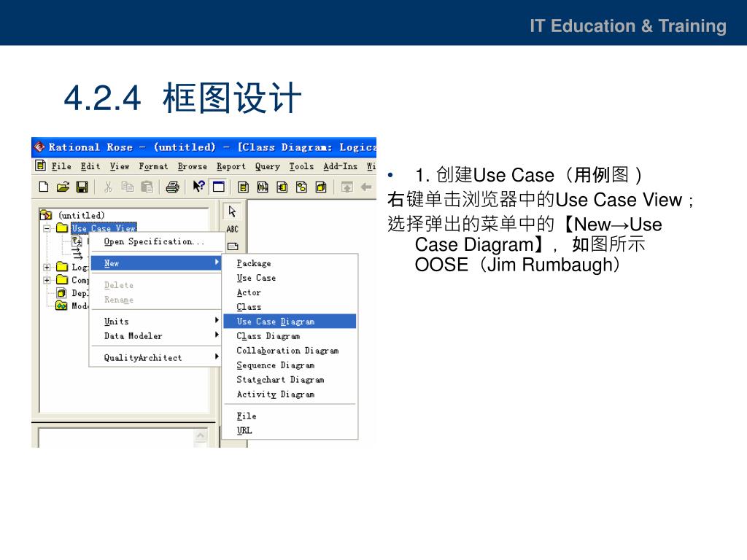
Task: Click the diagram icon under Use Case View
Action: pyautogui.click(x=77, y=241)
